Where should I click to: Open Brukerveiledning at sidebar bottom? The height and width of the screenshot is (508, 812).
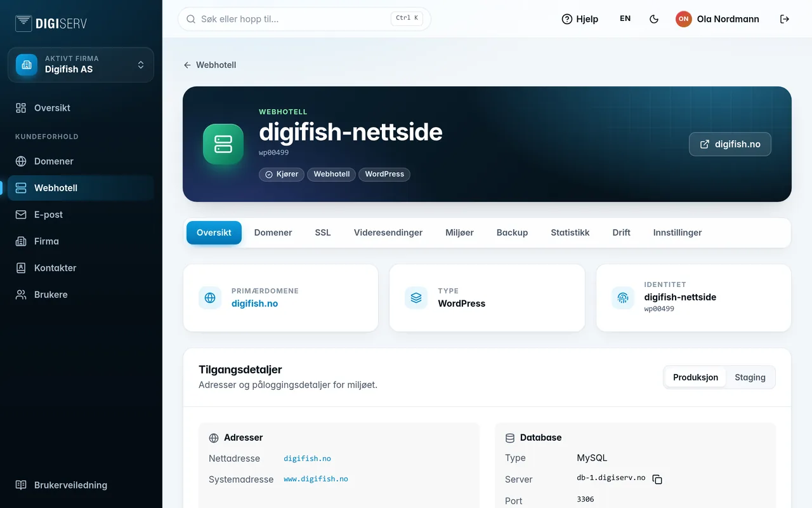pos(81,485)
